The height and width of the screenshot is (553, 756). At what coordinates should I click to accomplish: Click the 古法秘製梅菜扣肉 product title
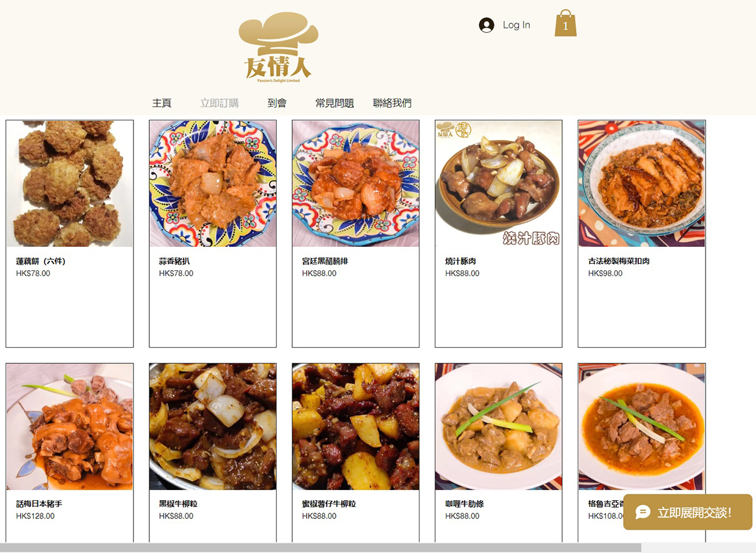coord(619,261)
